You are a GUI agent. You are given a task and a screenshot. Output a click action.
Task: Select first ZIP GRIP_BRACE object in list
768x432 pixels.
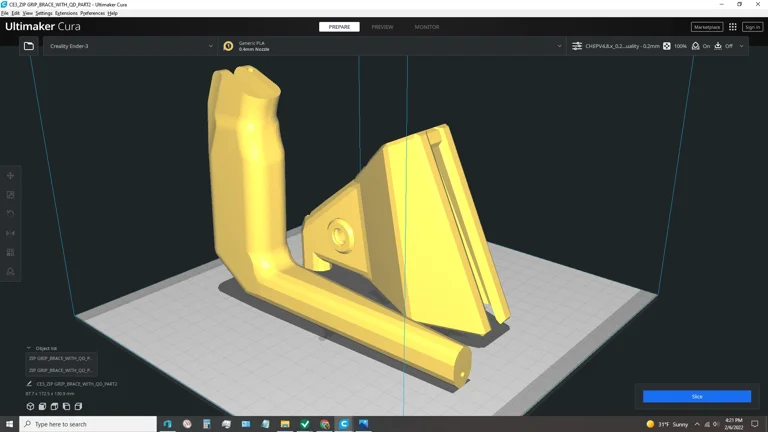click(x=60, y=358)
